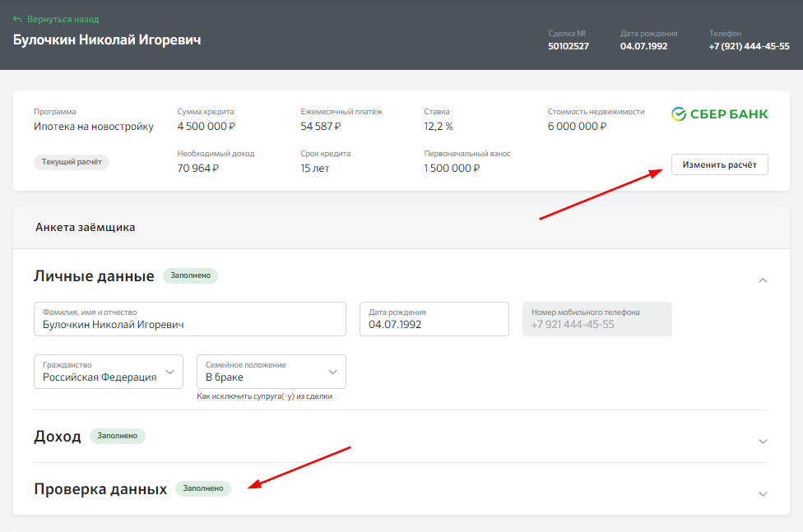803x532 pixels.
Task: Expand the Доход section chevron
Action: [x=763, y=441]
